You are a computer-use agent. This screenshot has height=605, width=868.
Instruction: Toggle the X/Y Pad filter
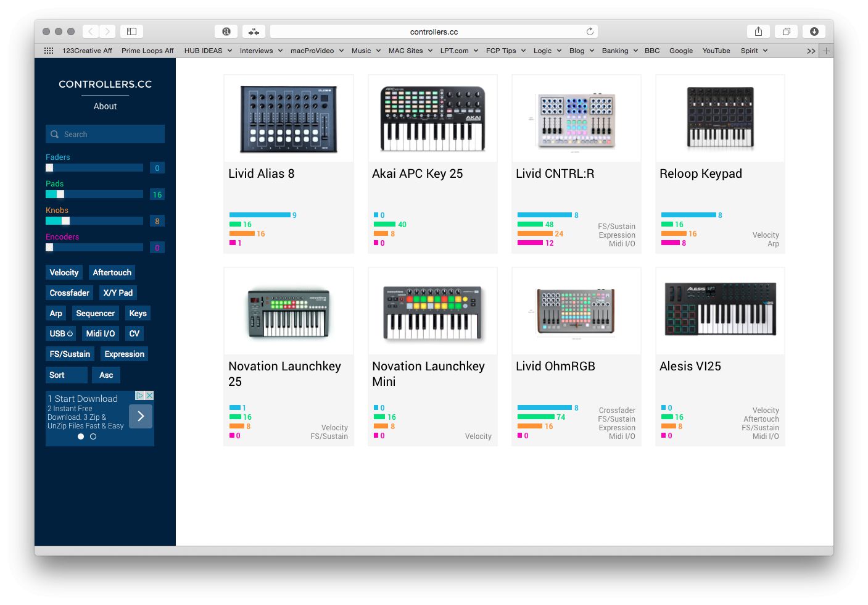click(x=118, y=293)
